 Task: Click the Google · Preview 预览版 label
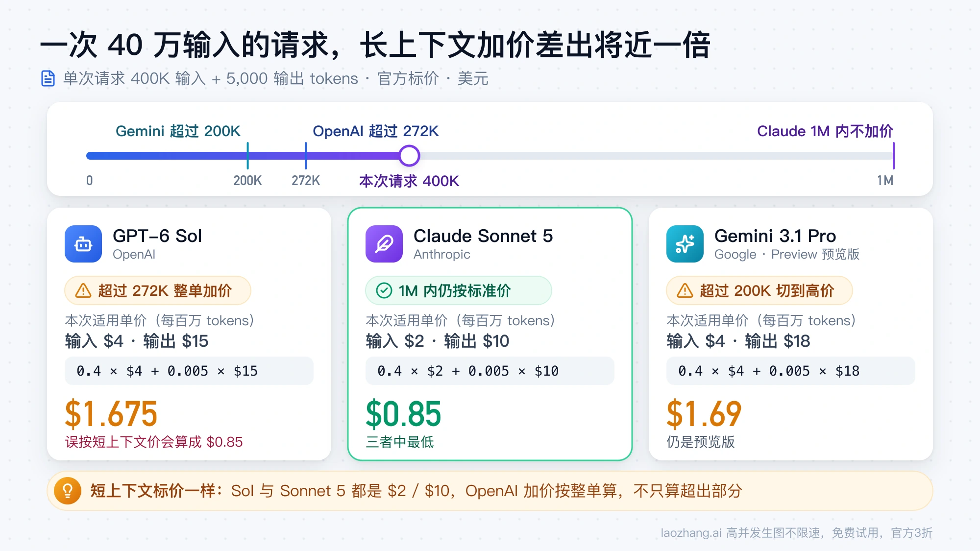(x=787, y=255)
